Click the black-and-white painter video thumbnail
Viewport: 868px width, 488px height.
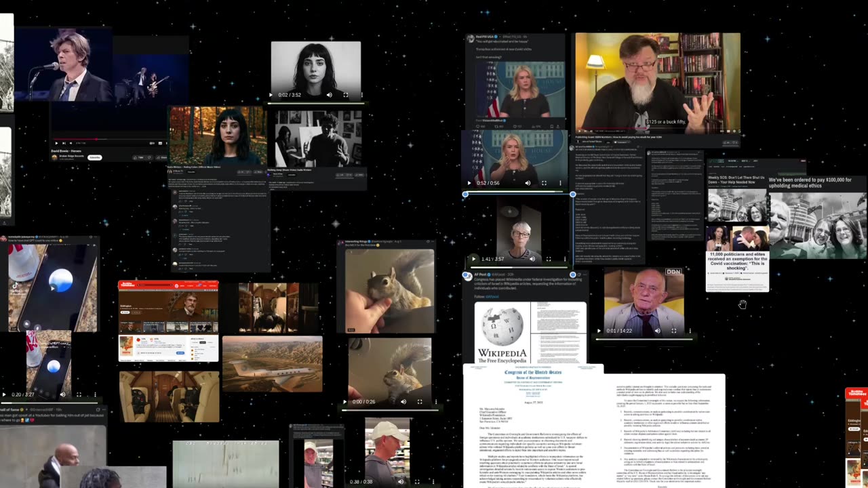click(318, 140)
